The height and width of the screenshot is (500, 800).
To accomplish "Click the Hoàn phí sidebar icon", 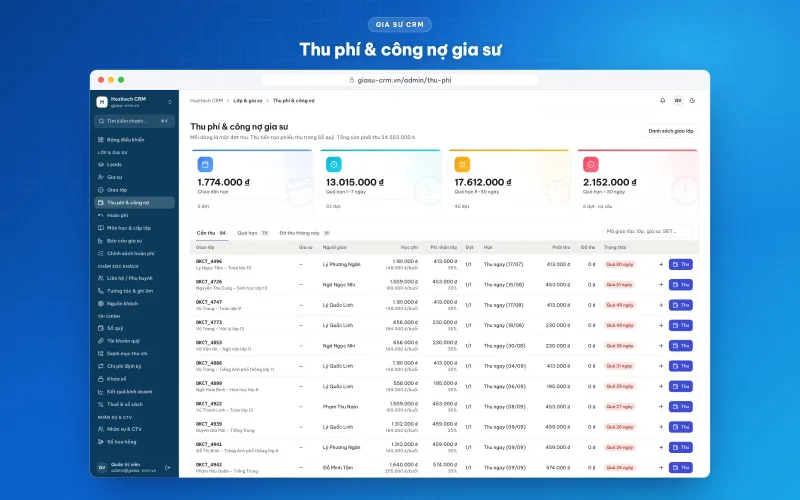I will [x=101, y=215].
